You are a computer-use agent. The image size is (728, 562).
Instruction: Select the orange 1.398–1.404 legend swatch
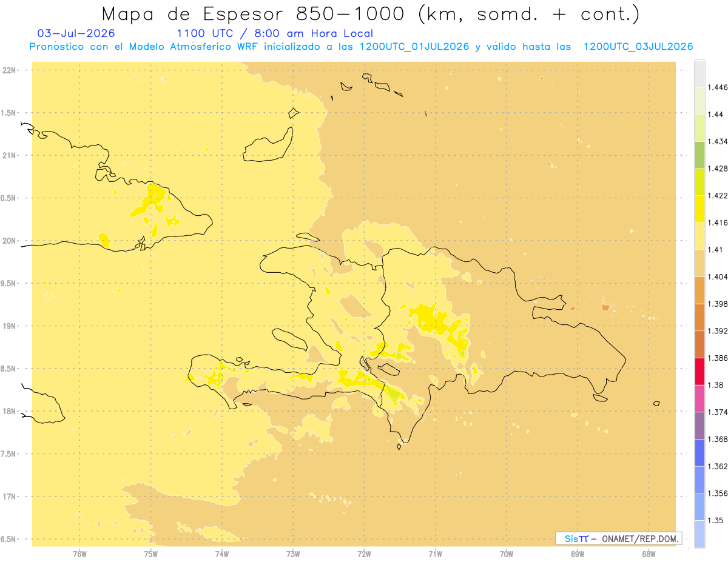click(699, 290)
